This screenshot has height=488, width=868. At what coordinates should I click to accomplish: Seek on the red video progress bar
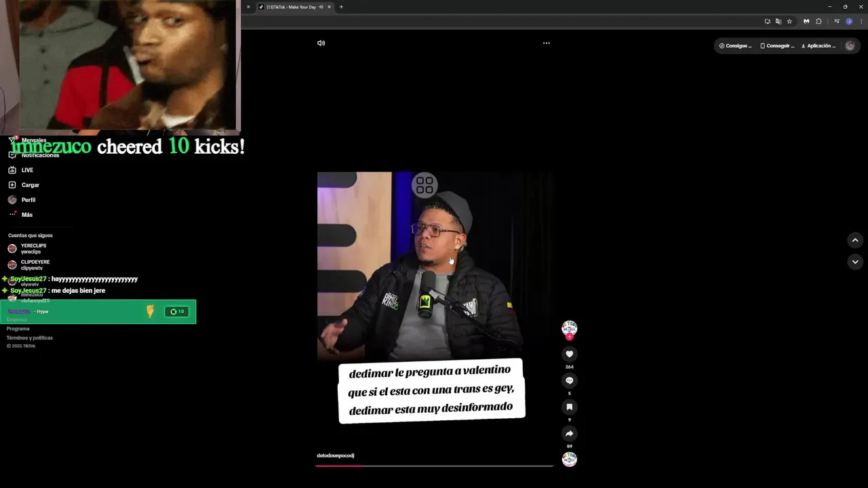[434, 466]
